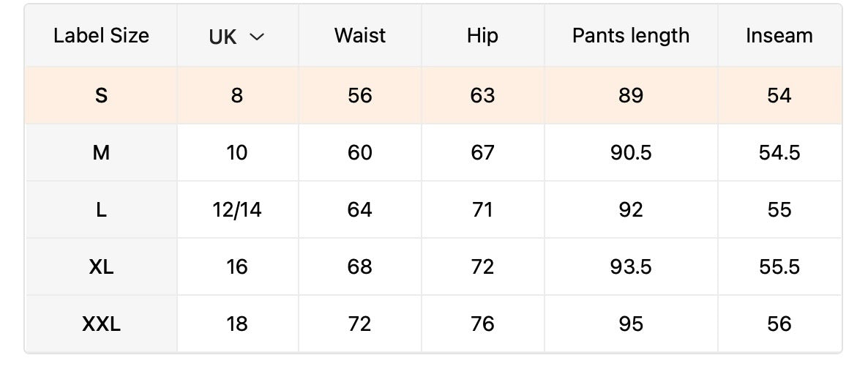Click the 90.5 pants length cell
868x377 pixels.
pyautogui.click(x=630, y=153)
